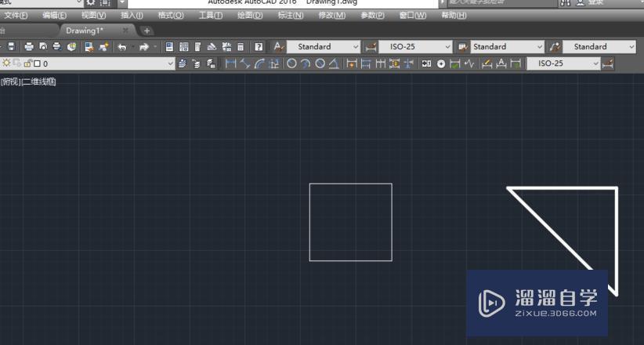Expand the Redo history dropdown arrow

[x=155, y=47]
